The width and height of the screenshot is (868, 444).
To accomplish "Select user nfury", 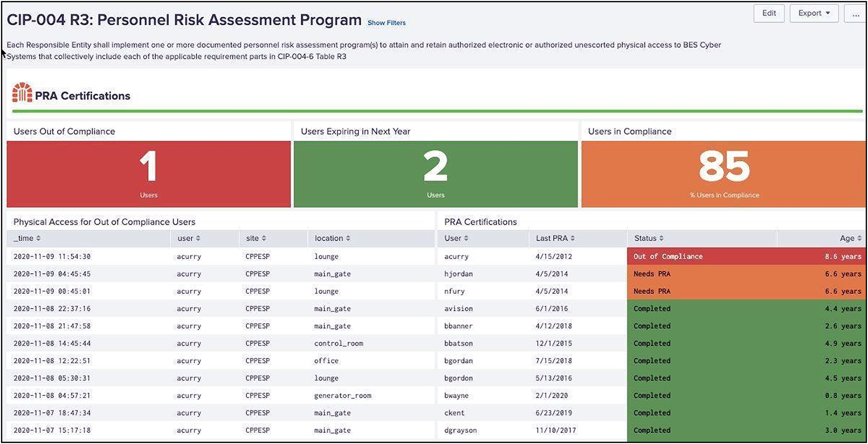I will coord(454,291).
